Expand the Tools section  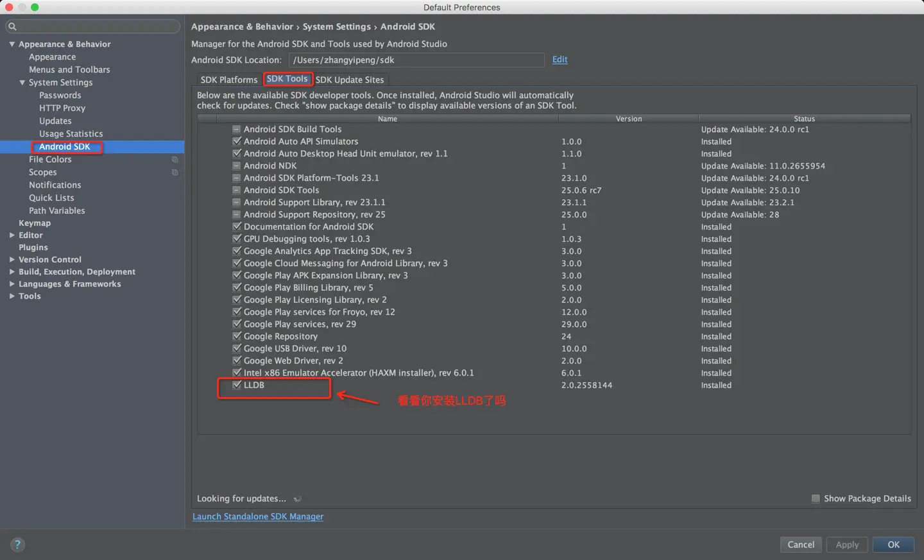tap(12, 296)
